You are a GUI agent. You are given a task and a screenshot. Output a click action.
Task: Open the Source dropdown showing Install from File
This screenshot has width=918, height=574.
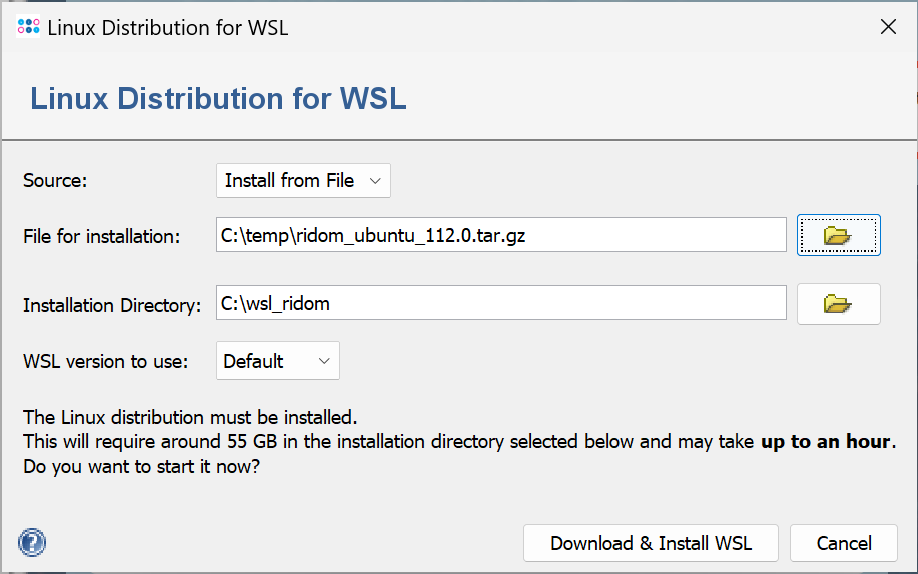303,180
